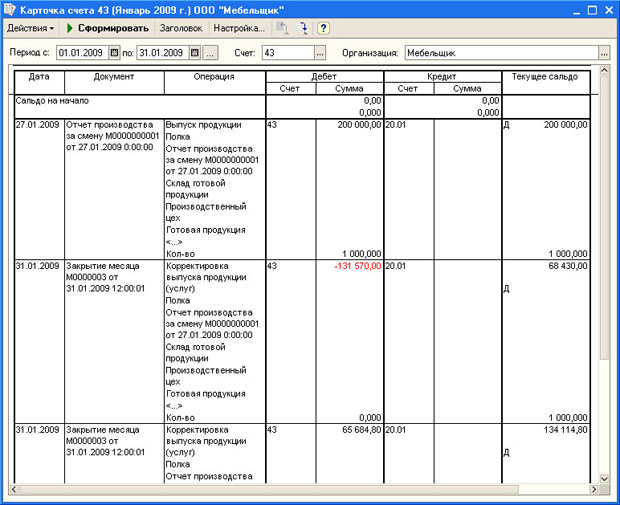Click the balance value 68 430,00
Image resolution: width=620 pixels, height=505 pixels.
pos(568,266)
